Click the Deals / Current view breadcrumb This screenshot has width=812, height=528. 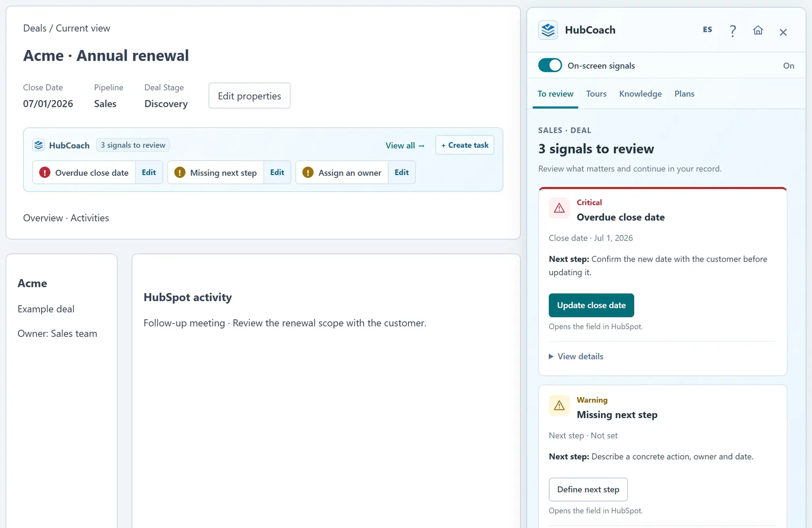[x=67, y=28]
